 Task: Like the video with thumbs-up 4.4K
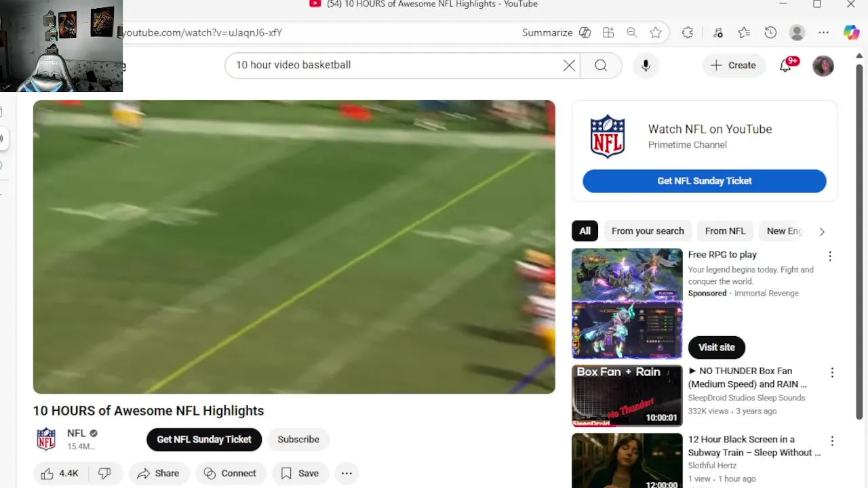pos(60,473)
